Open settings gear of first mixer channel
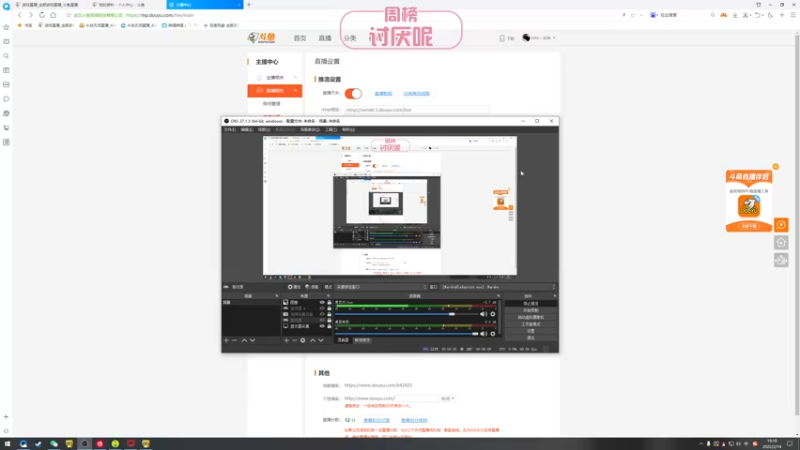 tap(493, 314)
